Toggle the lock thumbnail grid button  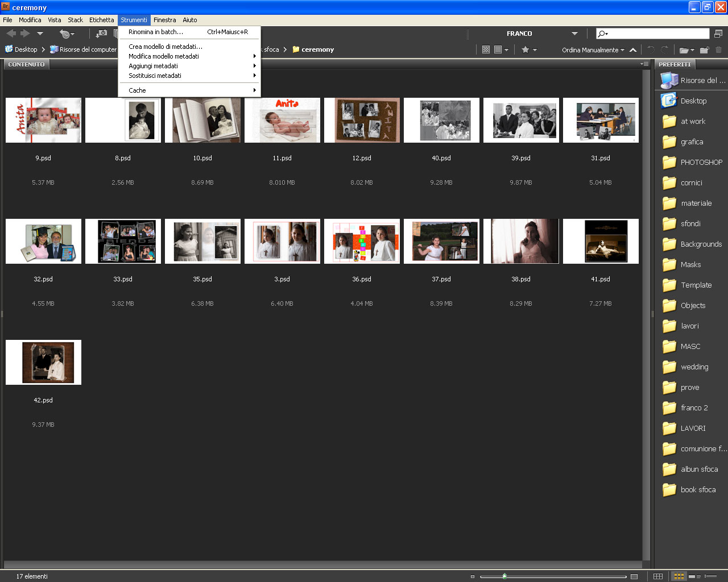click(x=658, y=576)
